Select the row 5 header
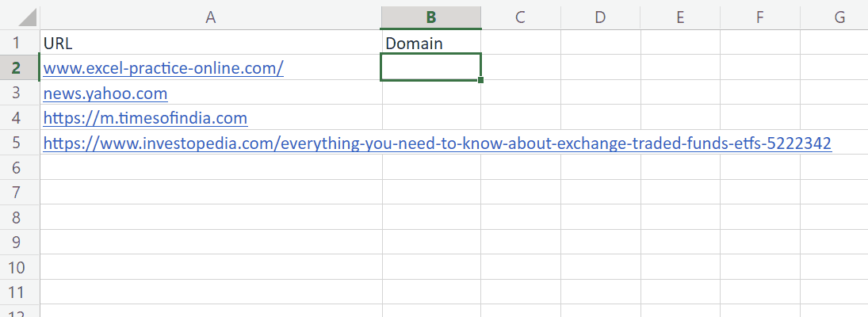868x317 pixels. click(x=19, y=143)
